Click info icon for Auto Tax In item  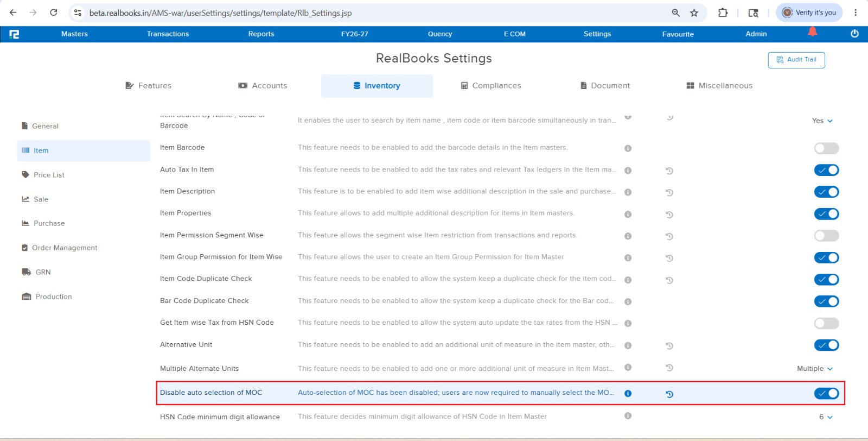tap(628, 171)
